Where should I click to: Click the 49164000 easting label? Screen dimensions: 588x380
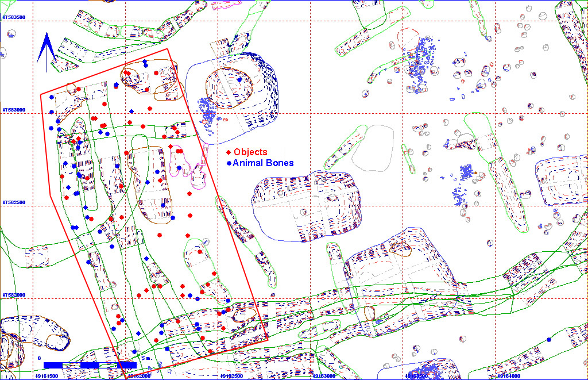coord(508,376)
